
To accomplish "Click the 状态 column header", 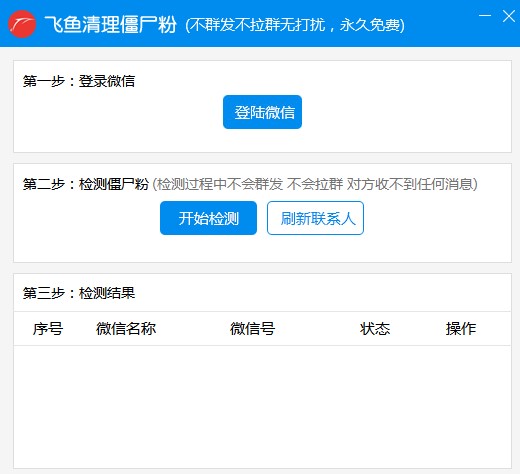I will pos(375,329).
